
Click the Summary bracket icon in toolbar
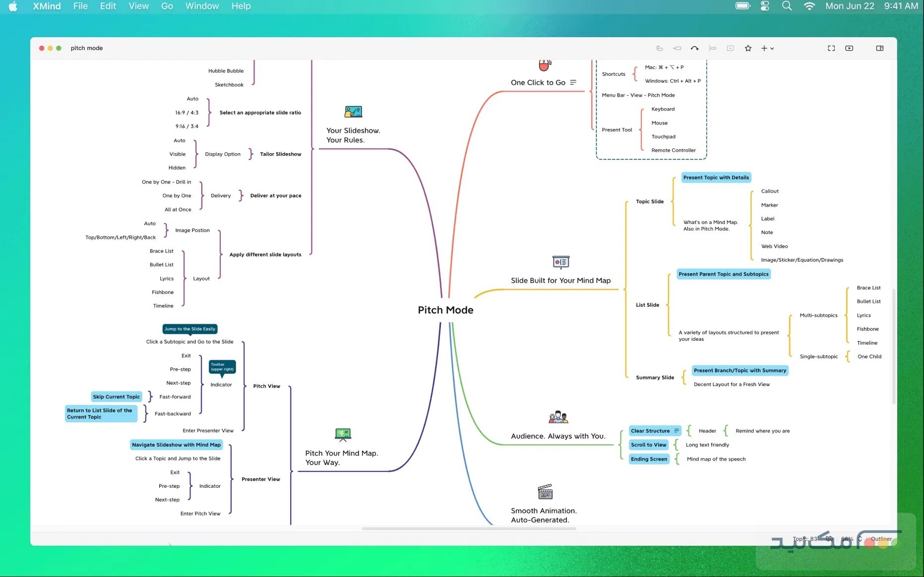tap(712, 48)
